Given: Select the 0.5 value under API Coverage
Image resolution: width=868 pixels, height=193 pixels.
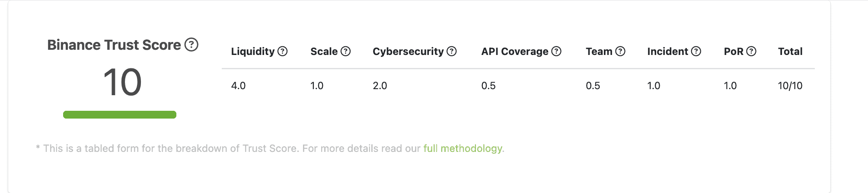Looking at the screenshot, I should coord(488,86).
